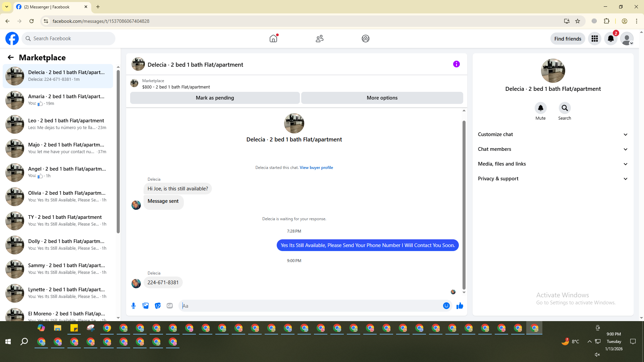Mute this conversation's notifications
The image size is (644, 362).
pyautogui.click(x=540, y=108)
